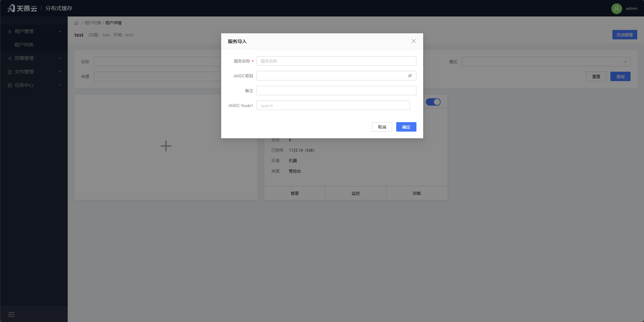Click the AMDC密码 input field

(x=336, y=76)
